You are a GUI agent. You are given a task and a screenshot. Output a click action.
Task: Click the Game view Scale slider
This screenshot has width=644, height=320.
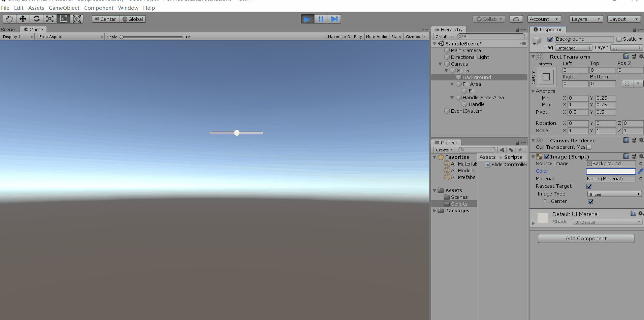(x=152, y=37)
